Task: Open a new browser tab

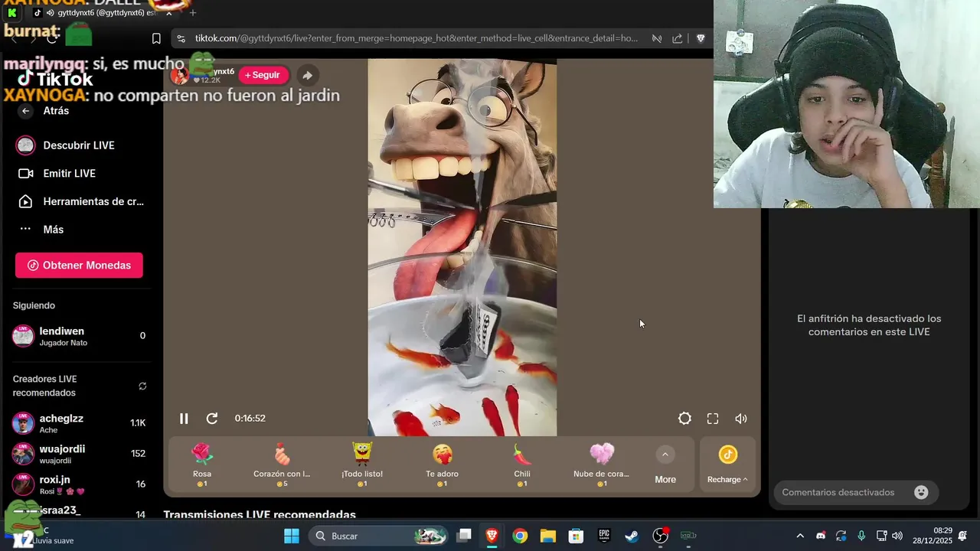Action: 193,13
